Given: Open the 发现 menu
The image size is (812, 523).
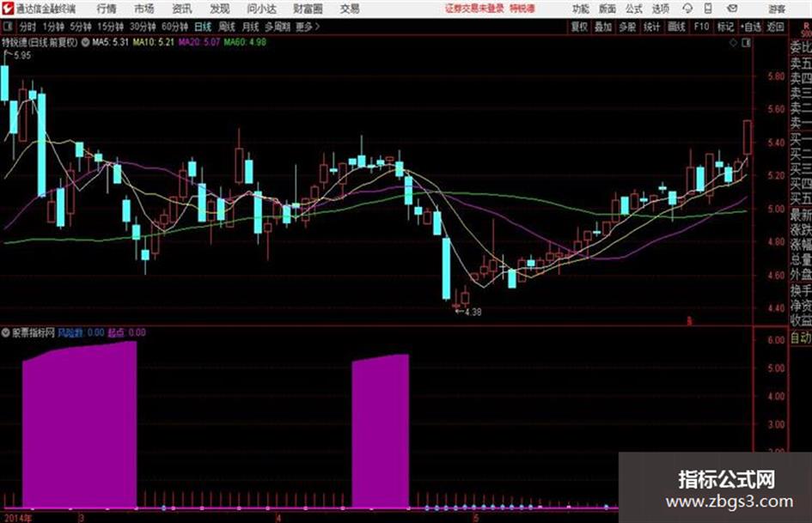Looking at the screenshot, I should (220, 9).
